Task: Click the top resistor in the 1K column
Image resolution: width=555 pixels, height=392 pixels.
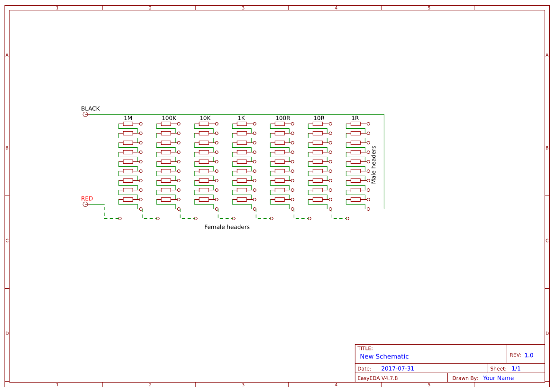Action: [x=242, y=124]
